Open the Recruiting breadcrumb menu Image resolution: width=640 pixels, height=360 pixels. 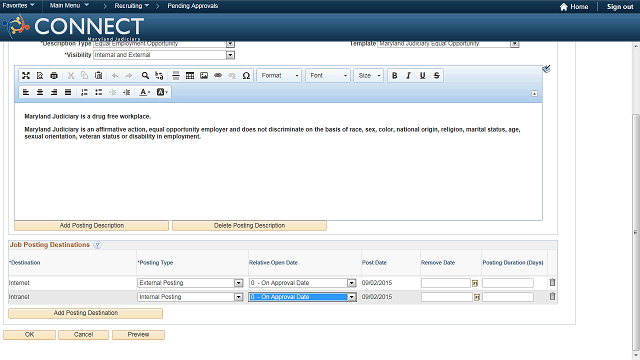131,6
